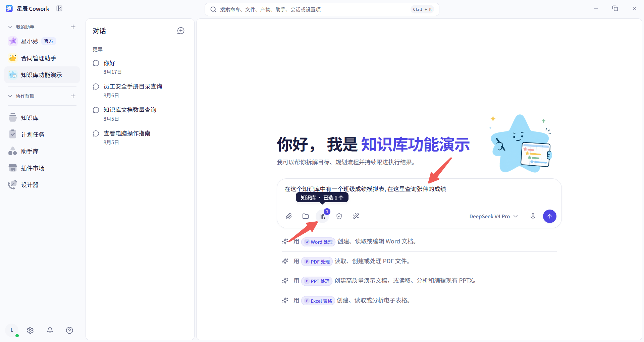Image resolution: width=644 pixels, height=342 pixels.
Task: Open 计划任务 in sidebar
Action: tap(42, 134)
